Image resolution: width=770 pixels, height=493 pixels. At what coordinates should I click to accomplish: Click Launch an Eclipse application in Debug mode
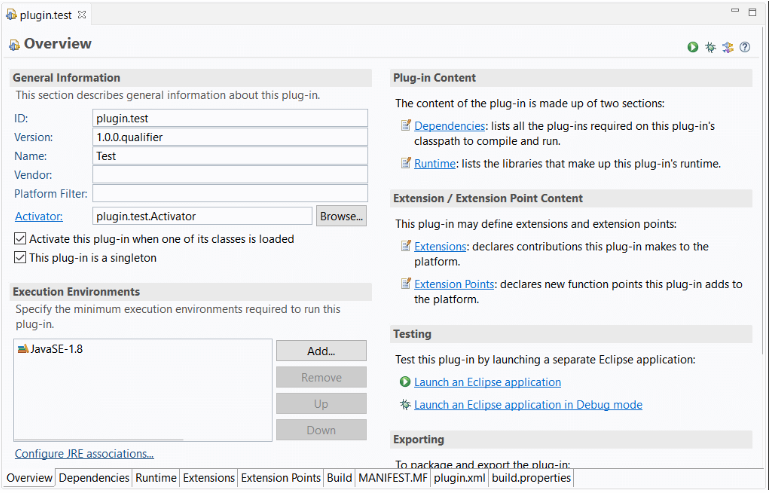[x=528, y=405]
